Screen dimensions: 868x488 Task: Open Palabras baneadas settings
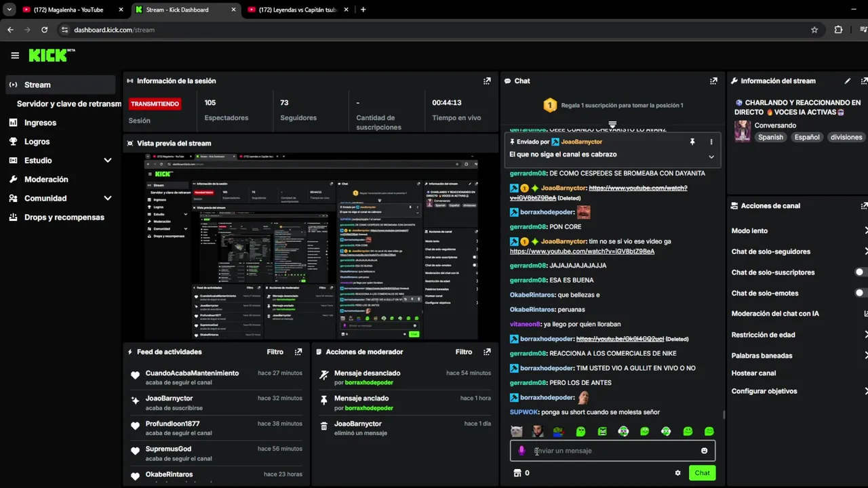pyautogui.click(x=797, y=355)
